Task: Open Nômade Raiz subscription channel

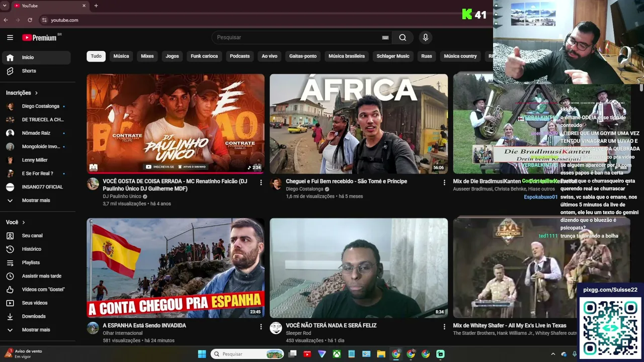Action: [36, 133]
